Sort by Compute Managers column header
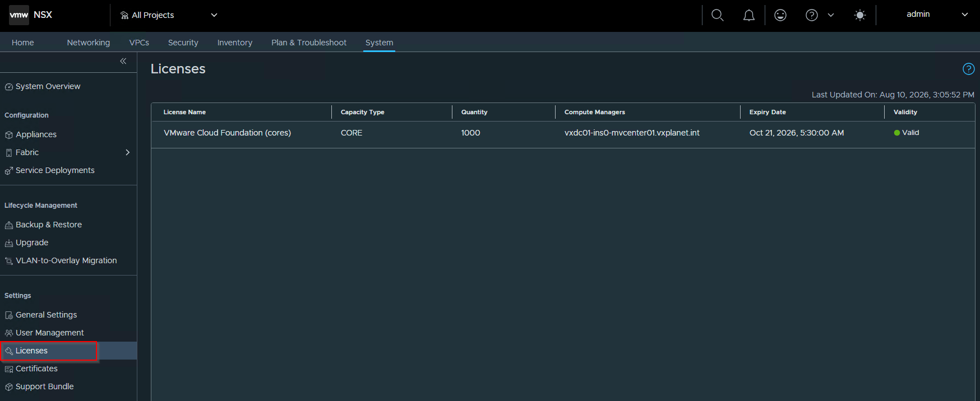This screenshot has width=980, height=401. tap(595, 112)
